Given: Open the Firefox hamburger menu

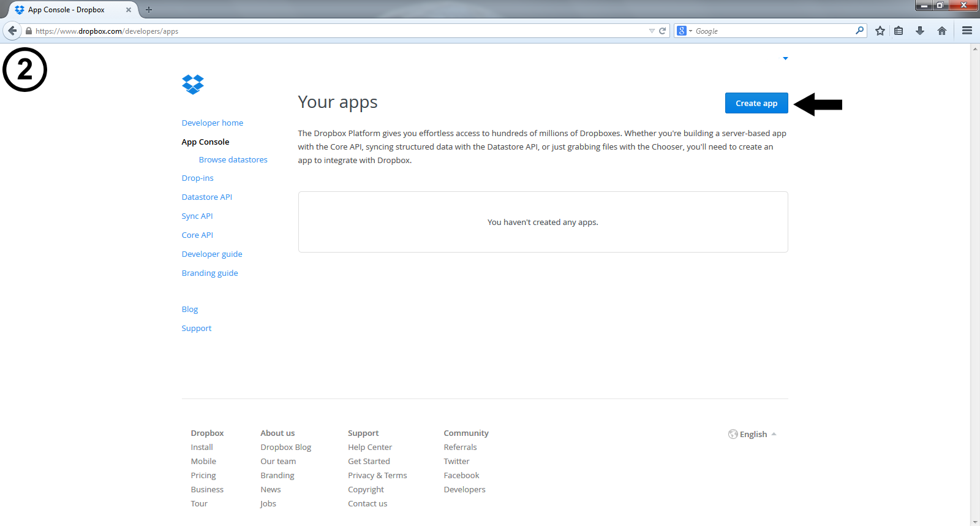Looking at the screenshot, I should (967, 31).
